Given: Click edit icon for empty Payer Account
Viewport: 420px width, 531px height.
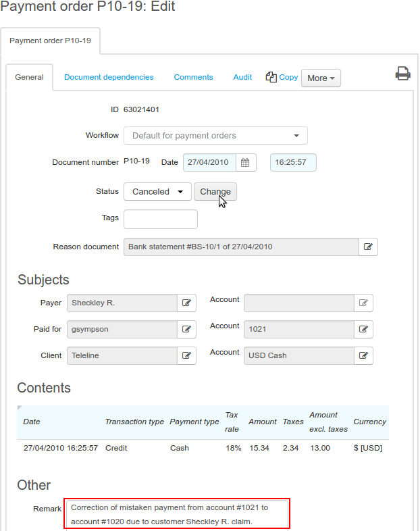Looking at the screenshot, I should (363, 303).
